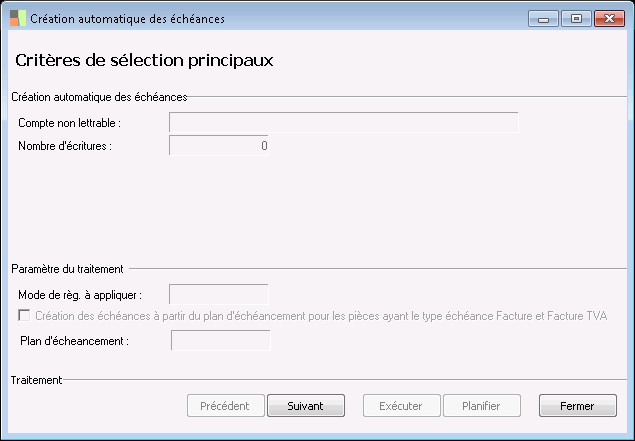Focus the Mode de règ. à appliquer field
Image resolution: width=635 pixels, height=441 pixels.
(x=219, y=295)
